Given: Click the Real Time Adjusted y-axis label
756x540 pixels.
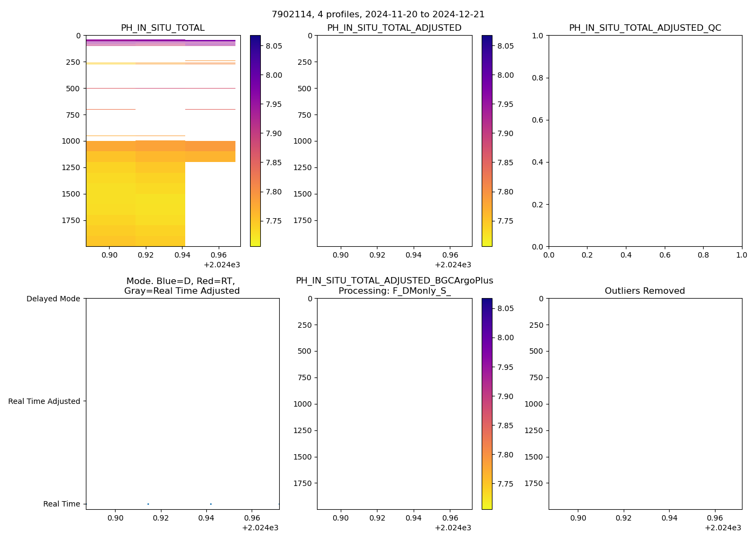Looking at the screenshot, I should coord(44,401).
